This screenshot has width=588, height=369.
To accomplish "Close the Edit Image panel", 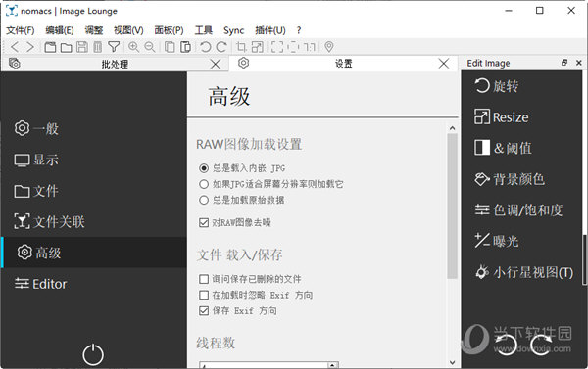I will pyautogui.click(x=578, y=63).
